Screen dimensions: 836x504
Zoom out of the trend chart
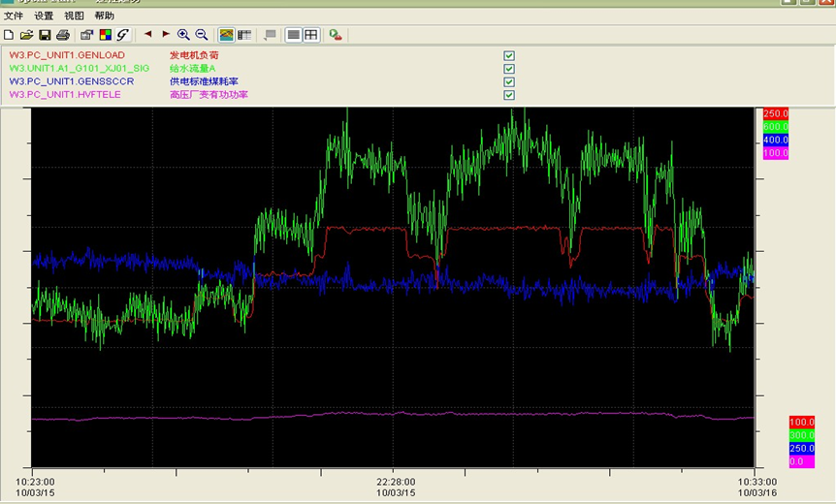coord(202,35)
